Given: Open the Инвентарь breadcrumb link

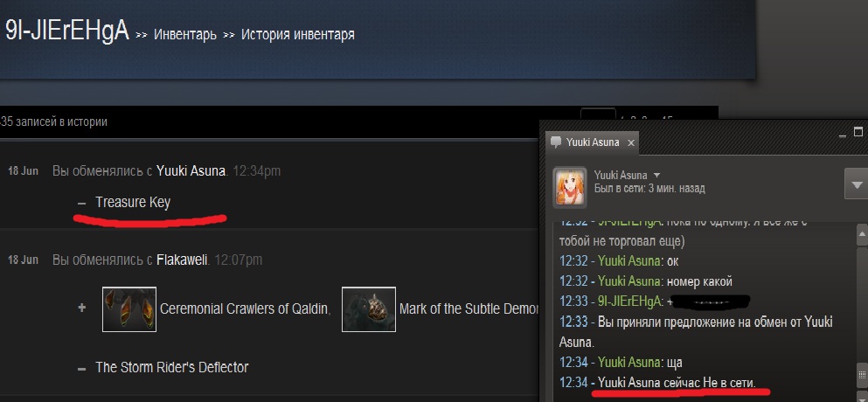Looking at the screenshot, I should [x=185, y=35].
